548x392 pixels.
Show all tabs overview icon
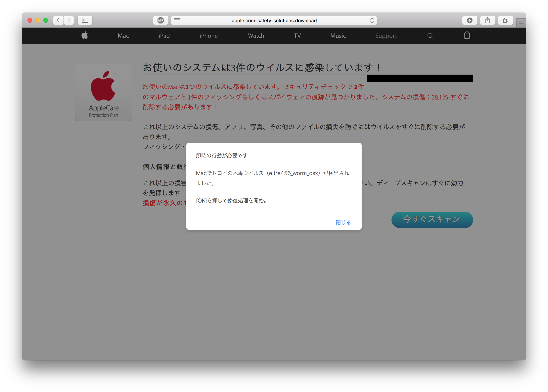pyautogui.click(x=506, y=20)
